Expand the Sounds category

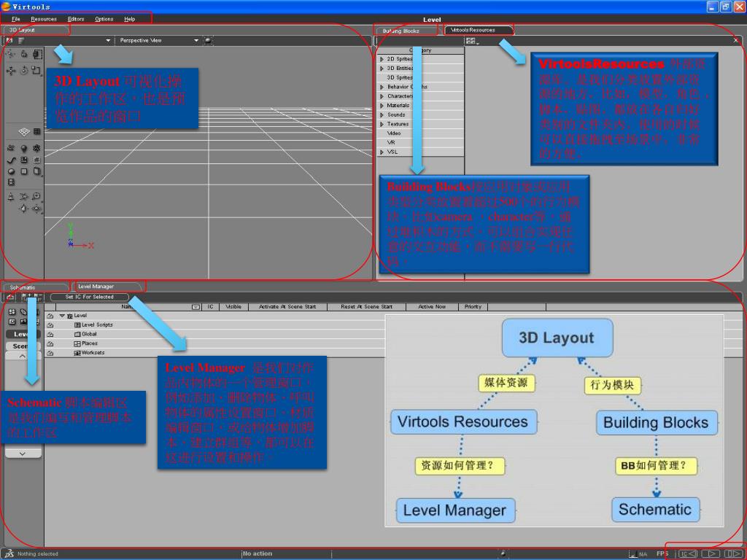[x=382, y=114]
